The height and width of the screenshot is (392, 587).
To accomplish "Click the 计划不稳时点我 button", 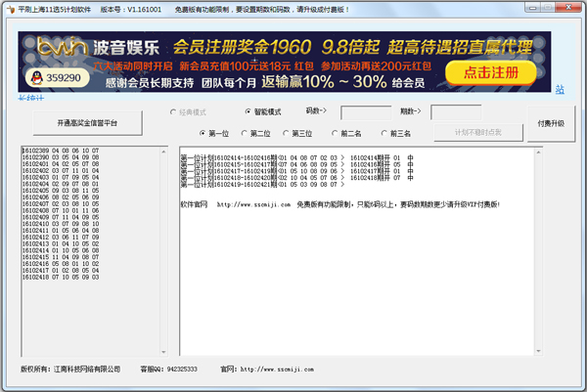I will pyautogui.click(x=478, y=132).
